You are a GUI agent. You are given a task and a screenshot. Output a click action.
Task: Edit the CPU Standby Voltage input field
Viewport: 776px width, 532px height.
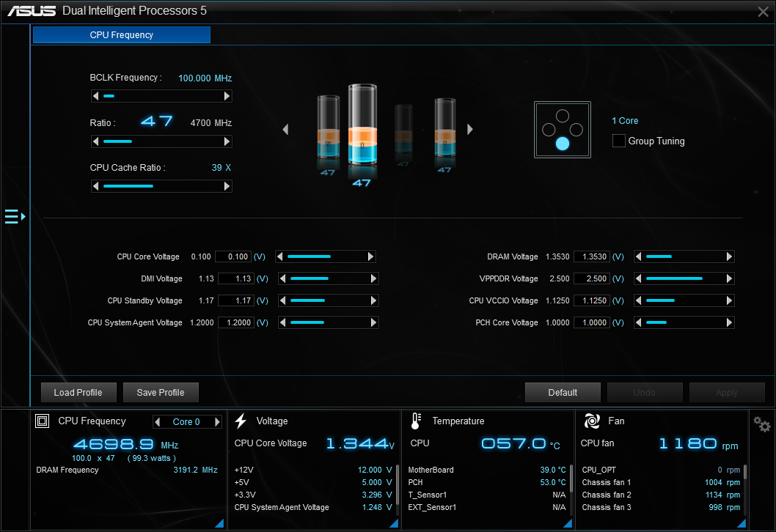[x=236, y=300]
